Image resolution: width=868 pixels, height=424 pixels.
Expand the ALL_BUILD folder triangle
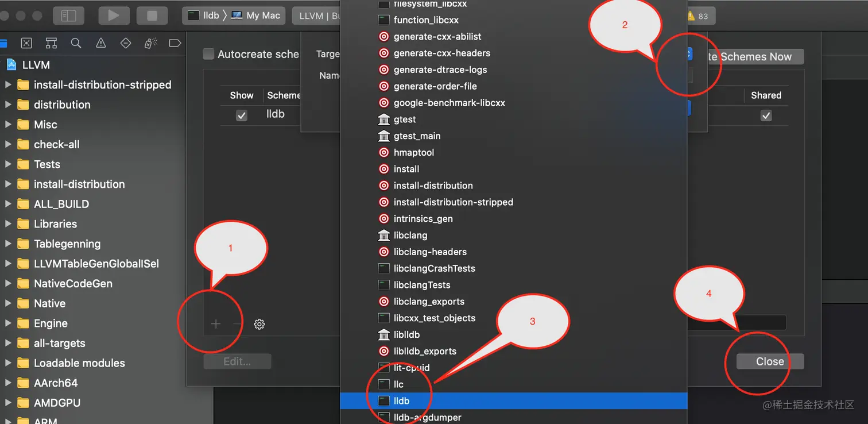click(8, 204)
